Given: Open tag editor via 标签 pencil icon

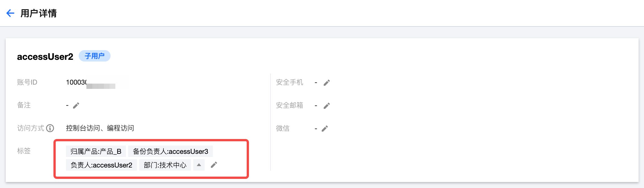Looking at the screenshot, I should pyautogui.click(x=214, y=165).
